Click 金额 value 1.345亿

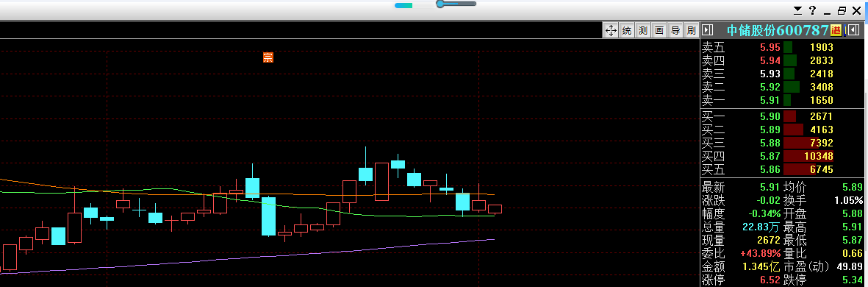761,267
